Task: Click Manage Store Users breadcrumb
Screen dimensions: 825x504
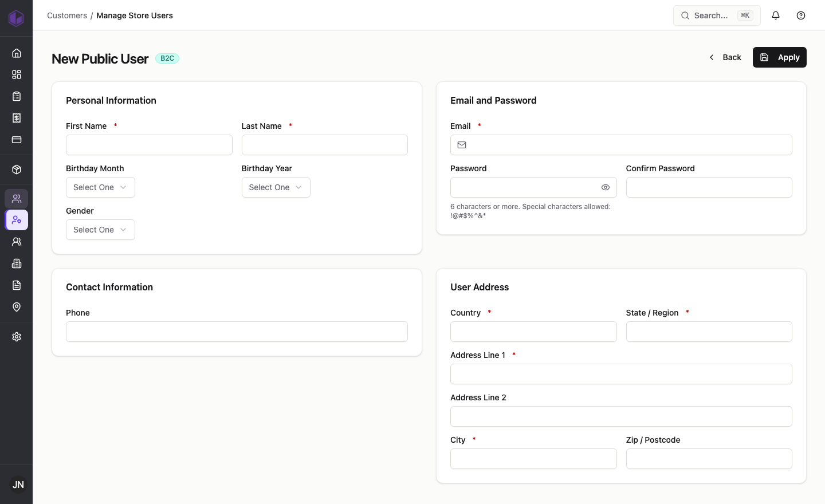Action: (x=135, y=15)
